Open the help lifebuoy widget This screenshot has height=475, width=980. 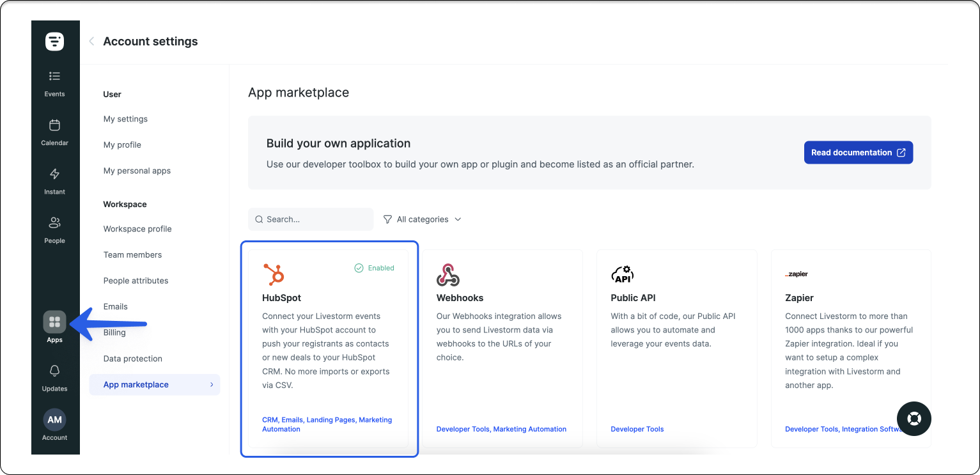pos(914,419)
